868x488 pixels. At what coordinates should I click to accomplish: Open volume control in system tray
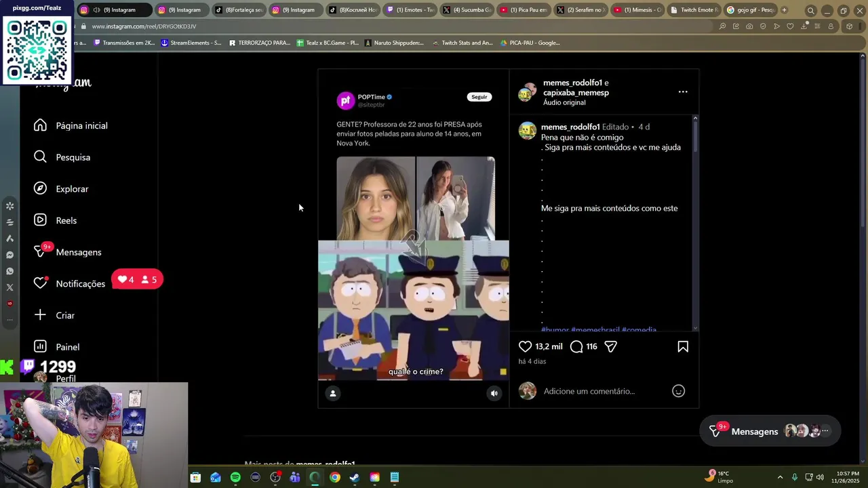tap(820, 477)
